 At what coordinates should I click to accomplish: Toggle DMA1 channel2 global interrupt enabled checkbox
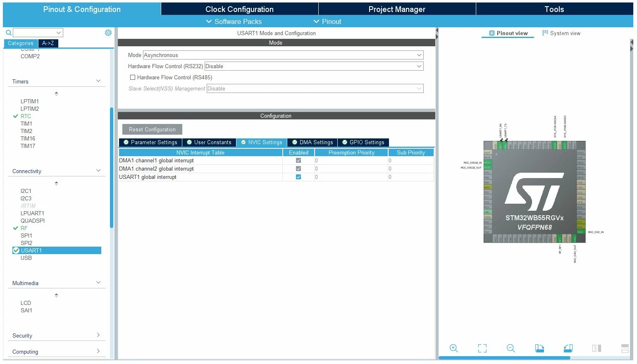click(x=298, y=169)
